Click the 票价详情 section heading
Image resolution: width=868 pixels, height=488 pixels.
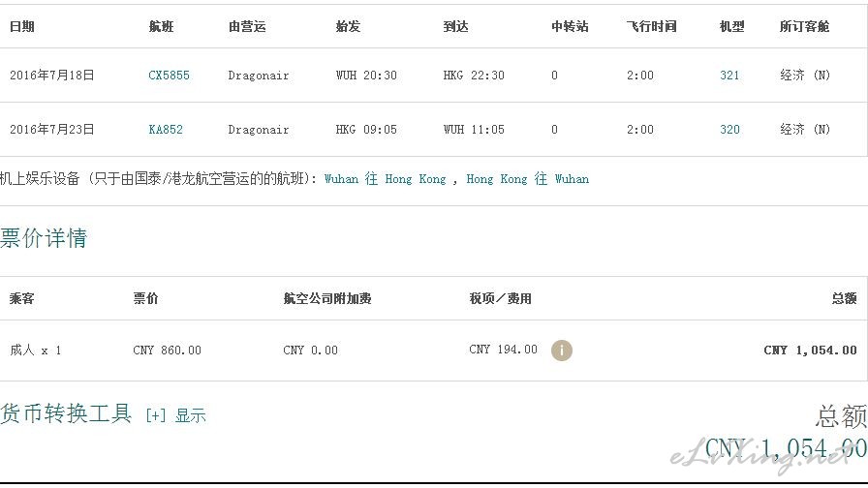pyautogui.click(x=44, y=238)
